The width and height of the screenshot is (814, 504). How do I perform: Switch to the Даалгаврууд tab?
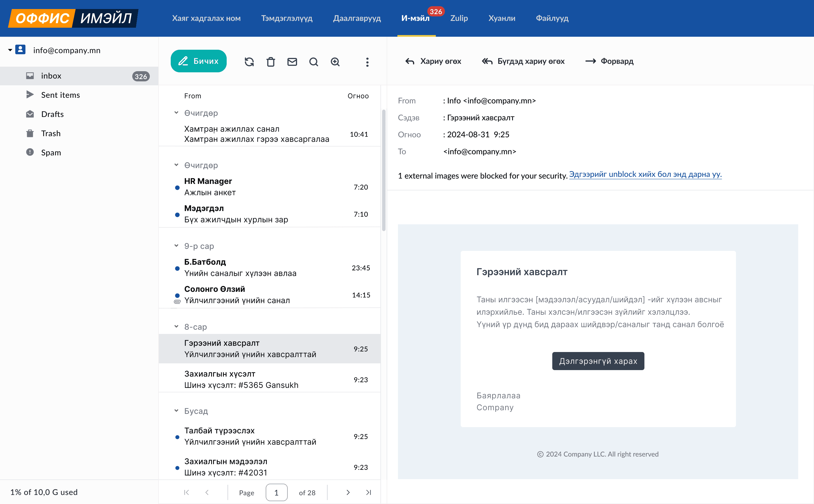357,18
